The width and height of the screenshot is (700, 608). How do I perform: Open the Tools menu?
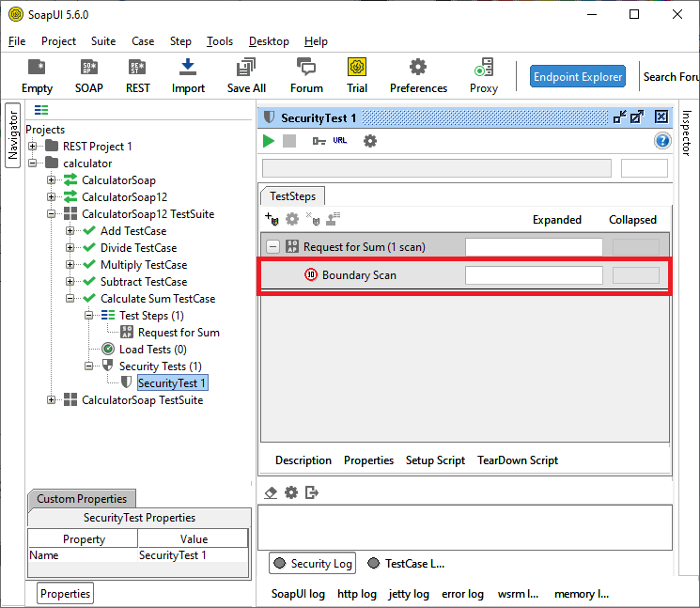(220, 41)
